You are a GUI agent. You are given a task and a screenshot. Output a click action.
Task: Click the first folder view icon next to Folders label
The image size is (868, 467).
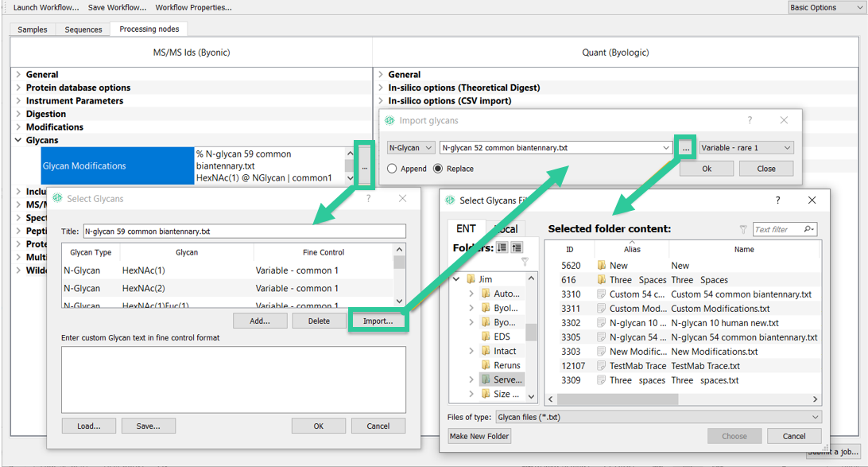[x=502, y=247]
